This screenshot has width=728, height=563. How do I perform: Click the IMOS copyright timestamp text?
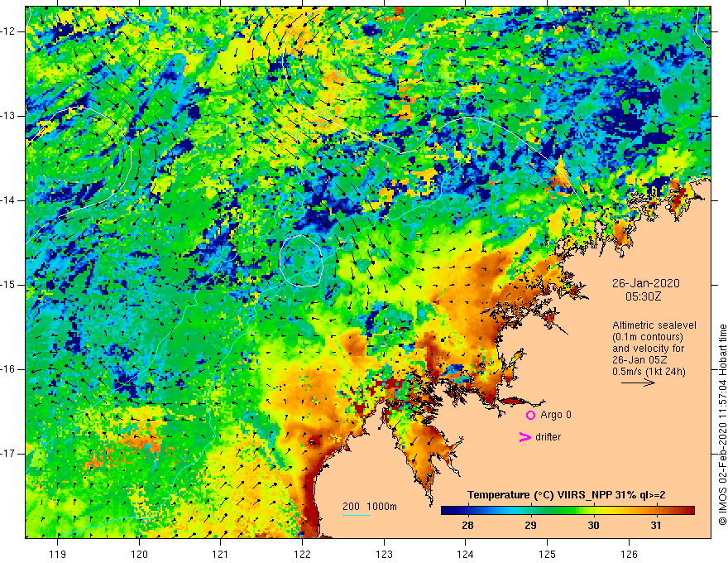click(722, 425)
